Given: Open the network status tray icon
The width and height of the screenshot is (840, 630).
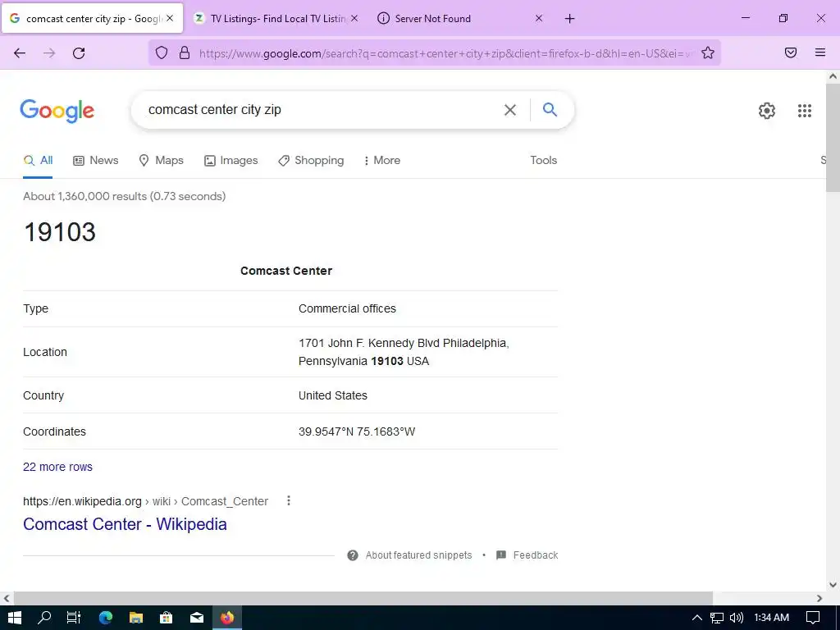Looking at the screenshot, I should pos(717,618).
